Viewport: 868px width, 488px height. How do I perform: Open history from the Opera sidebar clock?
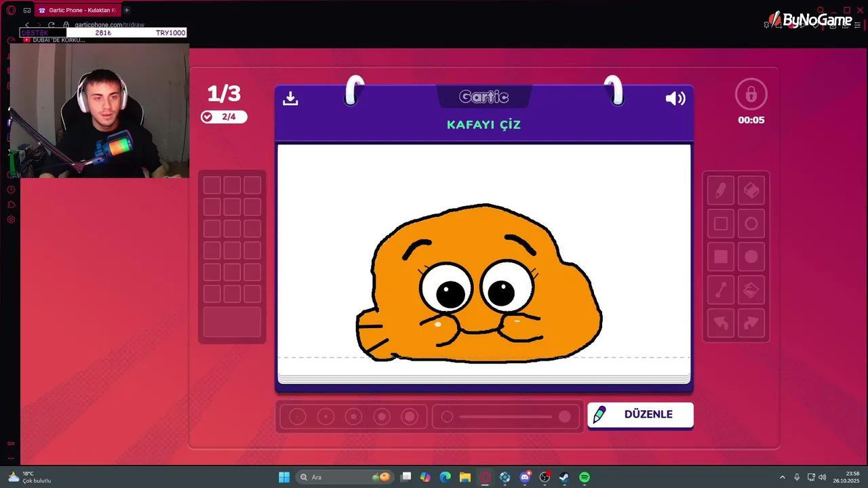[x=11, y=190]
